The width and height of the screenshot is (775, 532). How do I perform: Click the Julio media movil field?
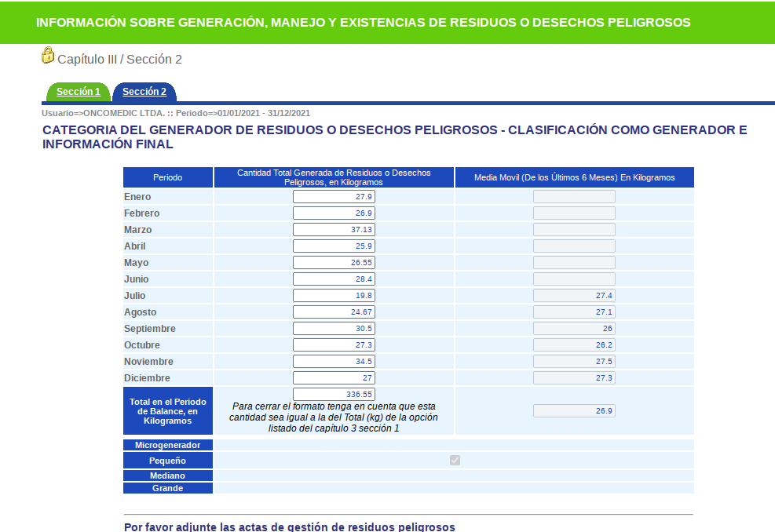pos(574,296)
